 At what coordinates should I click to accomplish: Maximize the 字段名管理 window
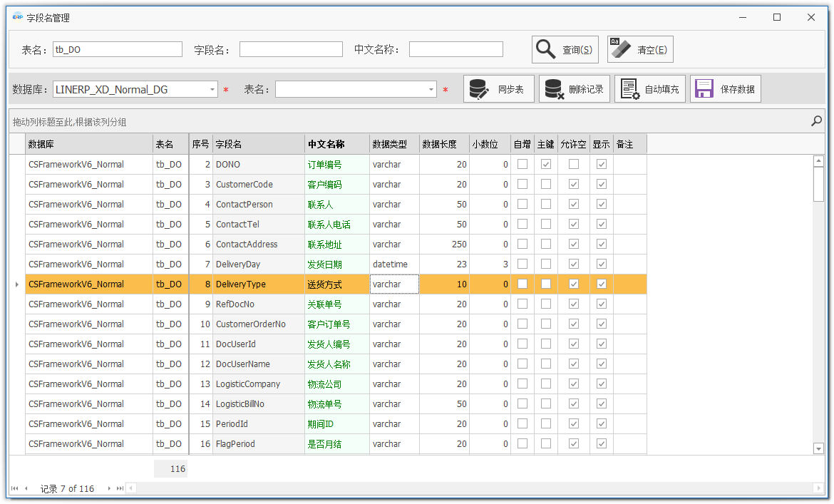[x=776, y=17]
